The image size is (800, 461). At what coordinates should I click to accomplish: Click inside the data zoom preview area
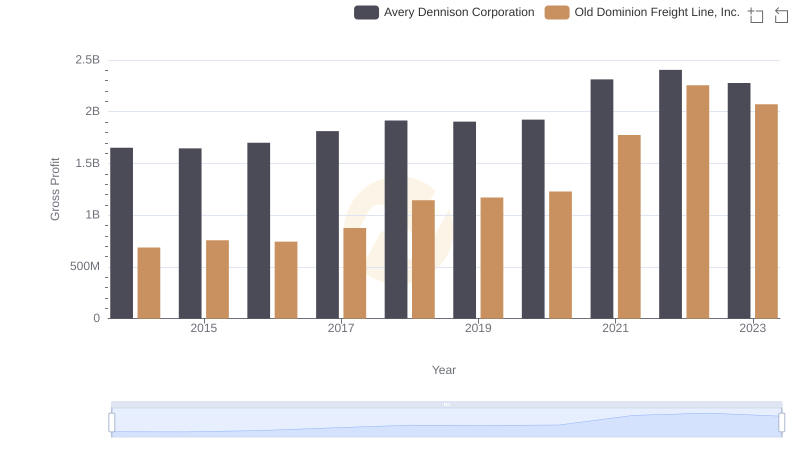click(446, 423)
